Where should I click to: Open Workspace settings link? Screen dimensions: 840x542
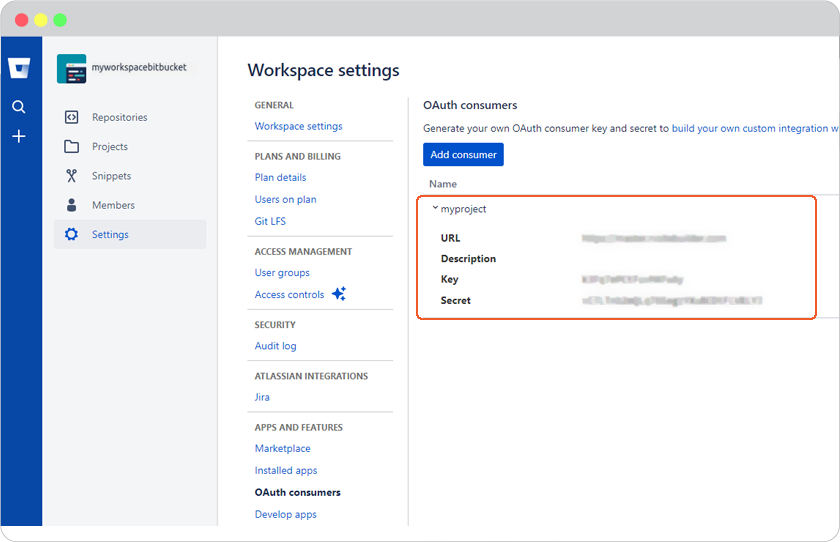tap(298, 126)
